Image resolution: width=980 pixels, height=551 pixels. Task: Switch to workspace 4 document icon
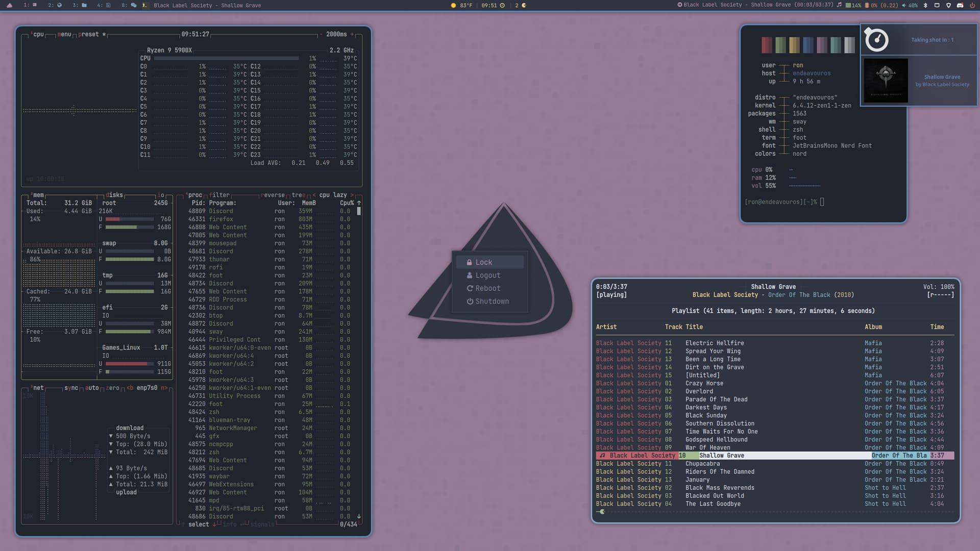click(108, 5)
